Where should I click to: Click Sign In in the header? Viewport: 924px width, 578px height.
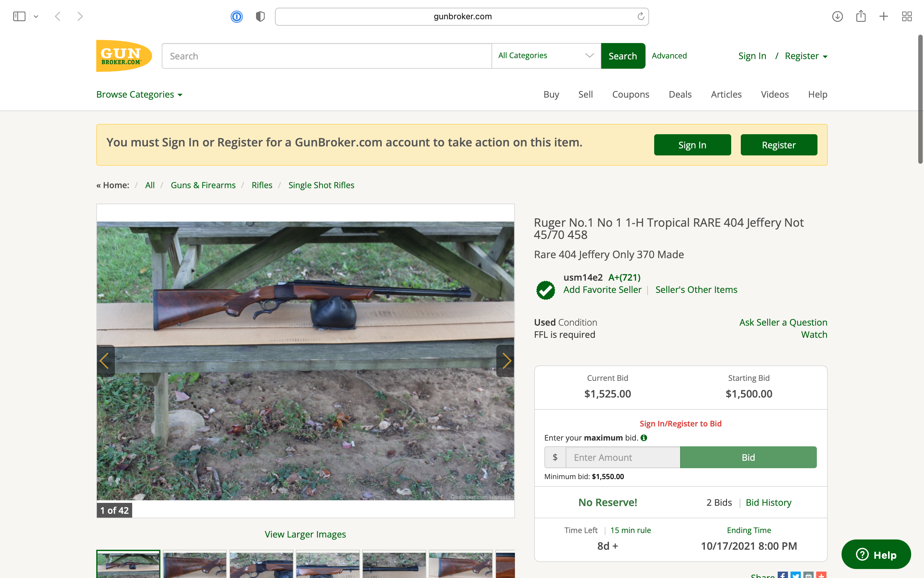pyautogui.click(x=752, y=56)
